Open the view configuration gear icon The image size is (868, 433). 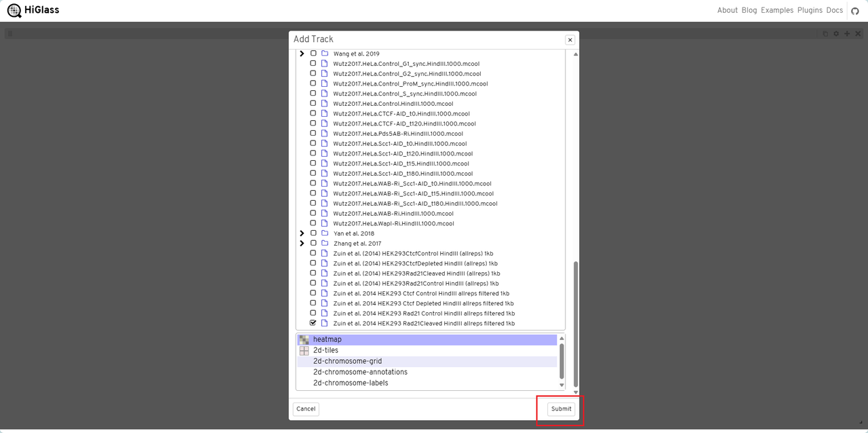pyautogui.click(x=836, y=33)
